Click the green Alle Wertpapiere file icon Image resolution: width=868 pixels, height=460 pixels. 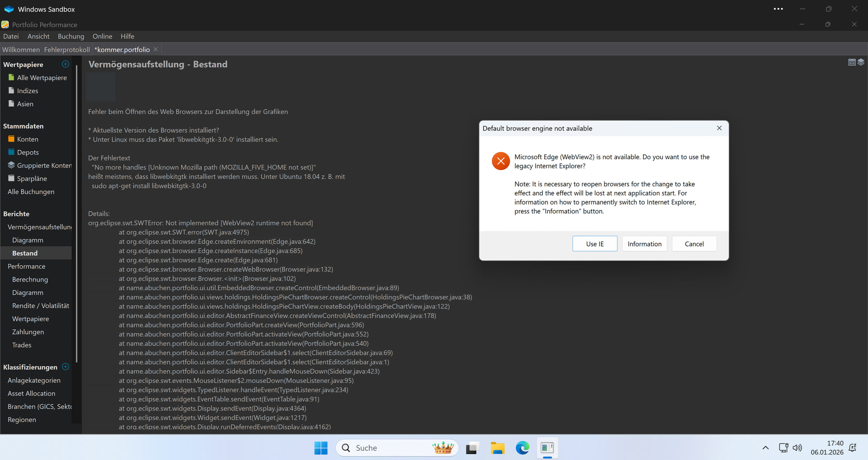click(x=11, y=78)
